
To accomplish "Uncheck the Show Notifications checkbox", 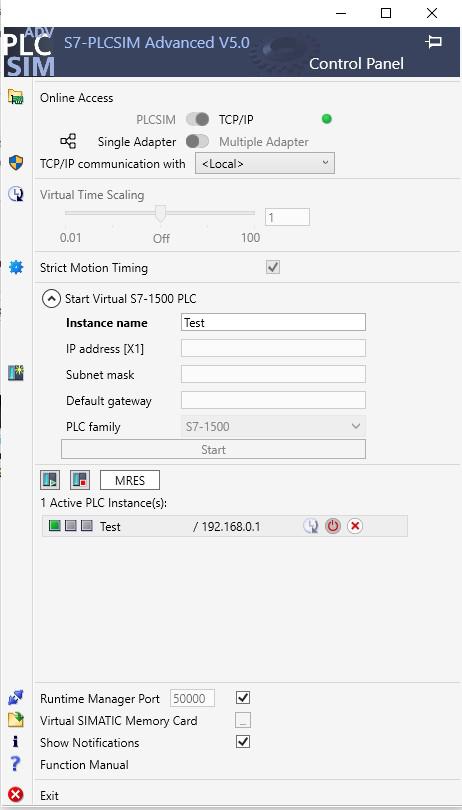I will click(x=243, y=742).
